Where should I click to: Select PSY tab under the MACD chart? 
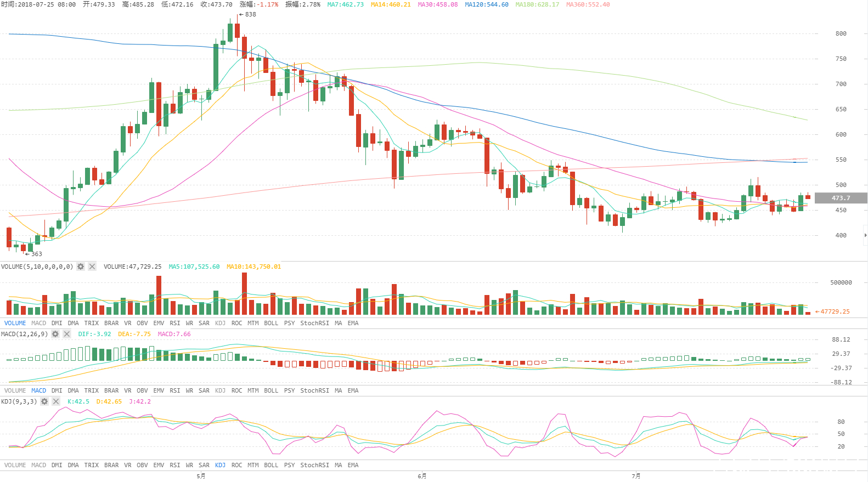tap(289, 390)
